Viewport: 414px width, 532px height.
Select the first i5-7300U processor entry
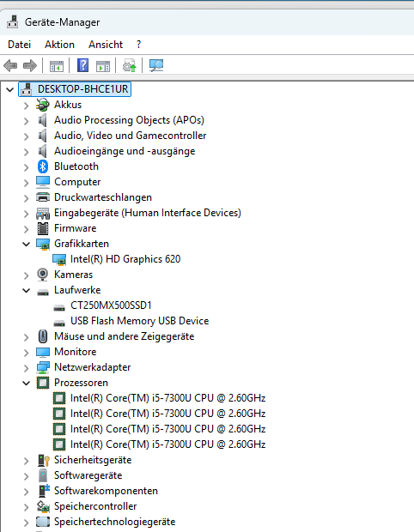[x=167, y=398]
